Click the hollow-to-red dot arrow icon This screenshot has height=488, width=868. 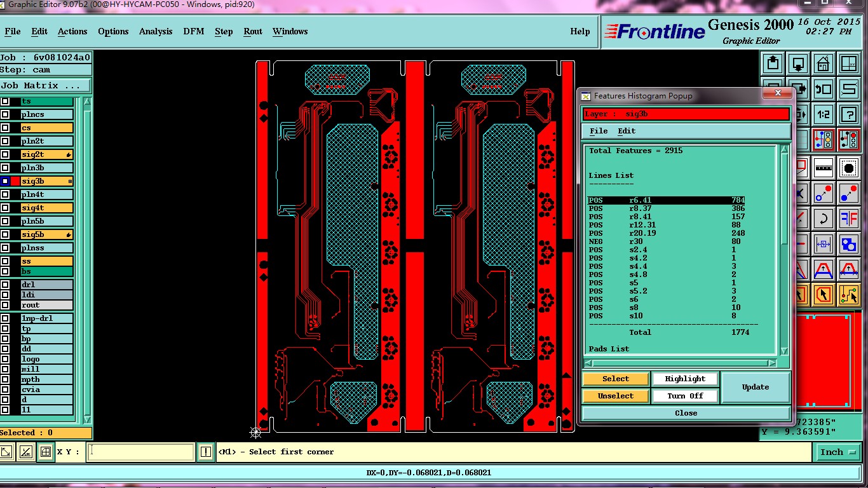pyautogui.click(x=824, y=193)
